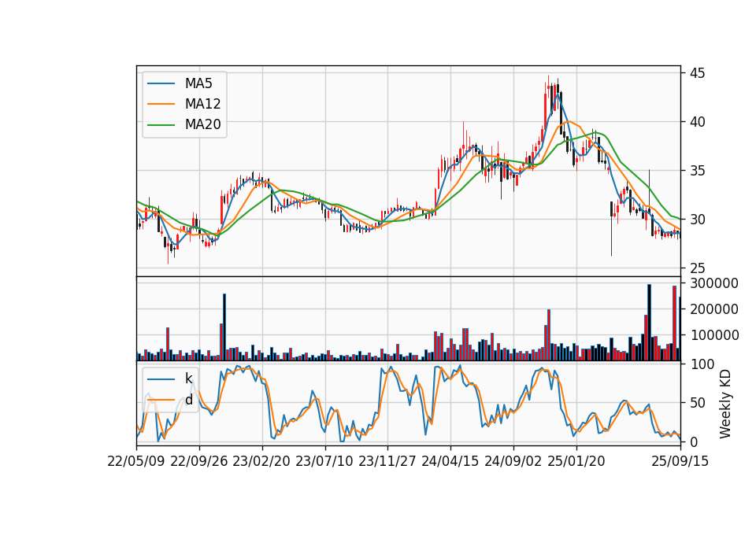
Task: Click the d legend label in KD panel
Action: tap(189, 400)
